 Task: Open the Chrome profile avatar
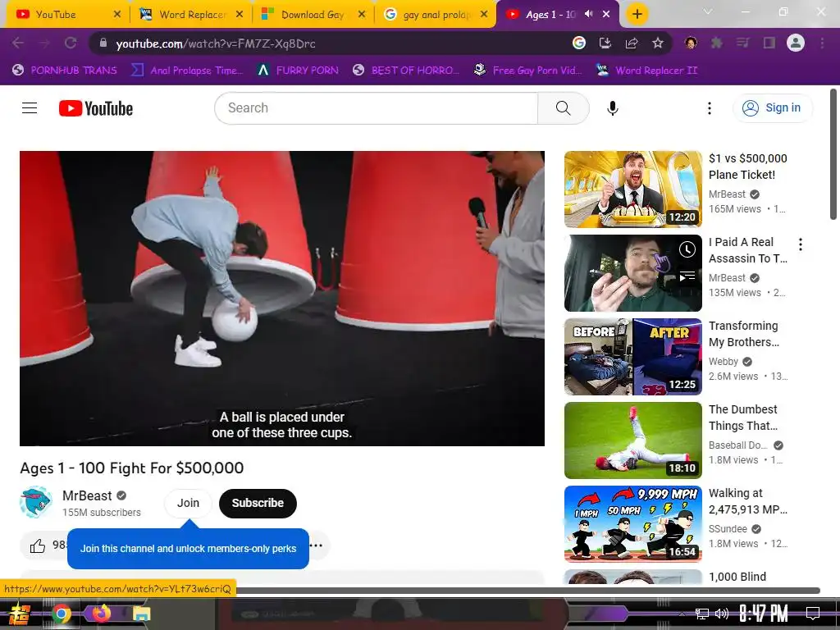coord(796,43)
